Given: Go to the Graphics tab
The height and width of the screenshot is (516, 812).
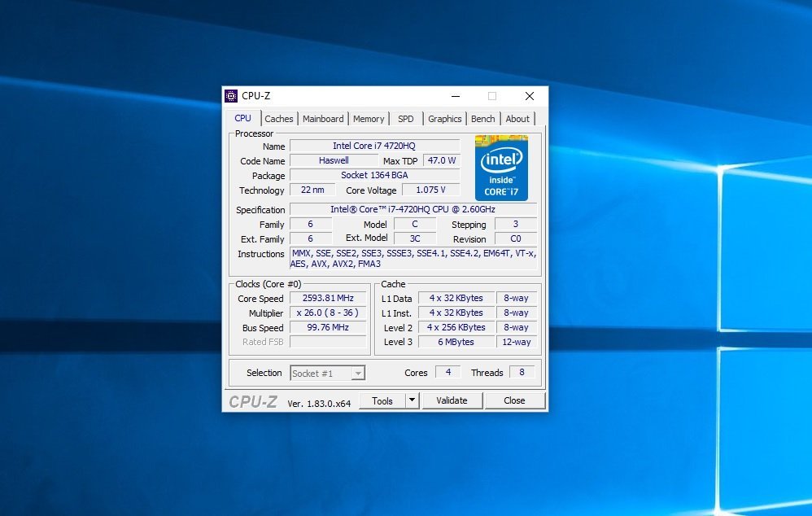Looking at the screenshot, I should point(445,119).
